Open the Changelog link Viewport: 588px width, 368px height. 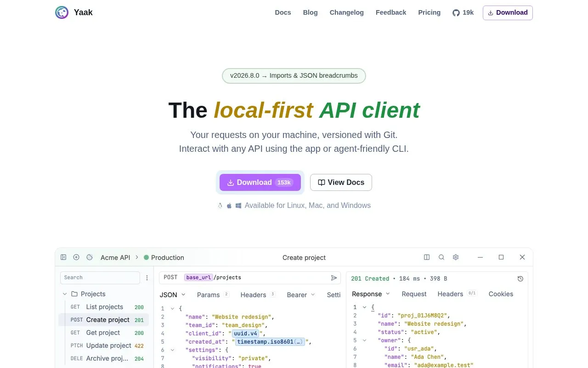347,12
